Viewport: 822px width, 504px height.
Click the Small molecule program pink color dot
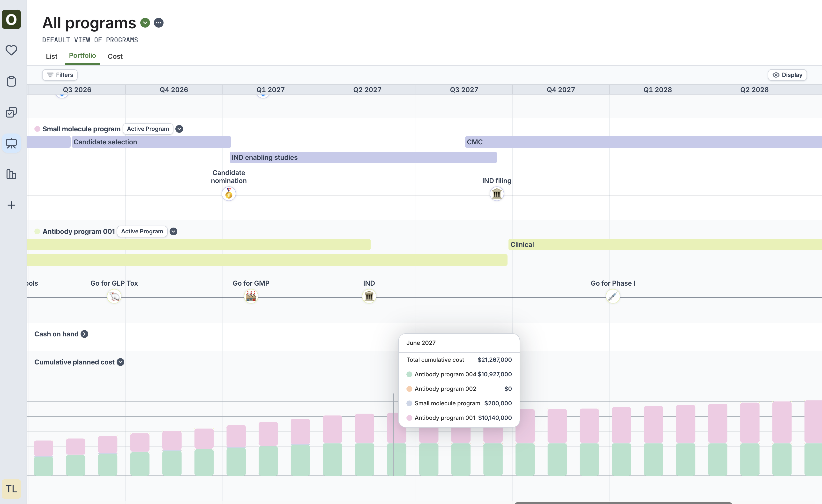pos(37,129)
